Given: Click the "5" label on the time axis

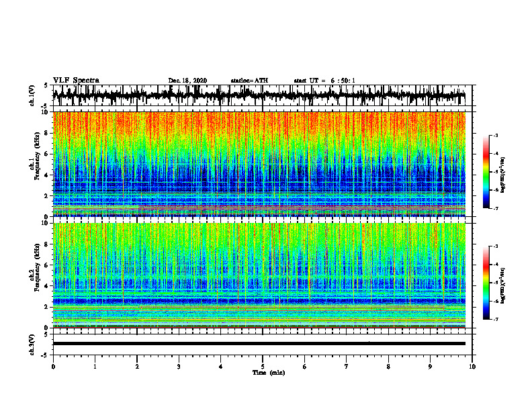Looking at the screenshot, I should (x=263, y=367).
